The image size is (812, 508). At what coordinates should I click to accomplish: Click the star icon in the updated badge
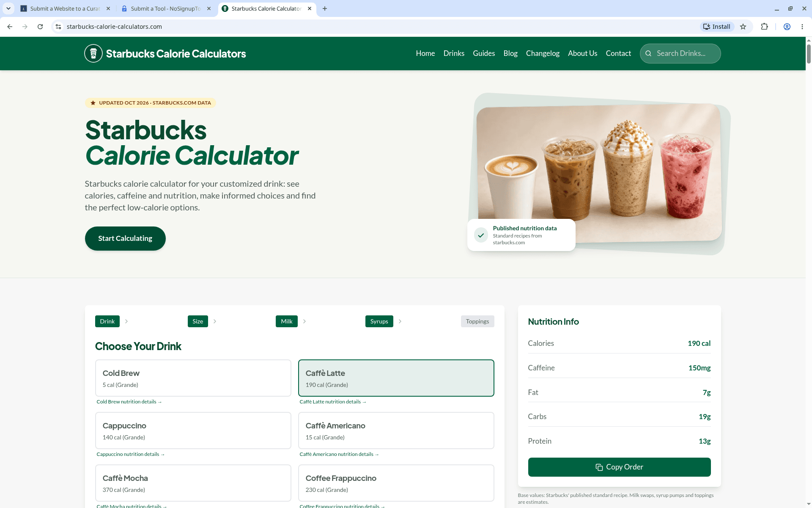93,103
